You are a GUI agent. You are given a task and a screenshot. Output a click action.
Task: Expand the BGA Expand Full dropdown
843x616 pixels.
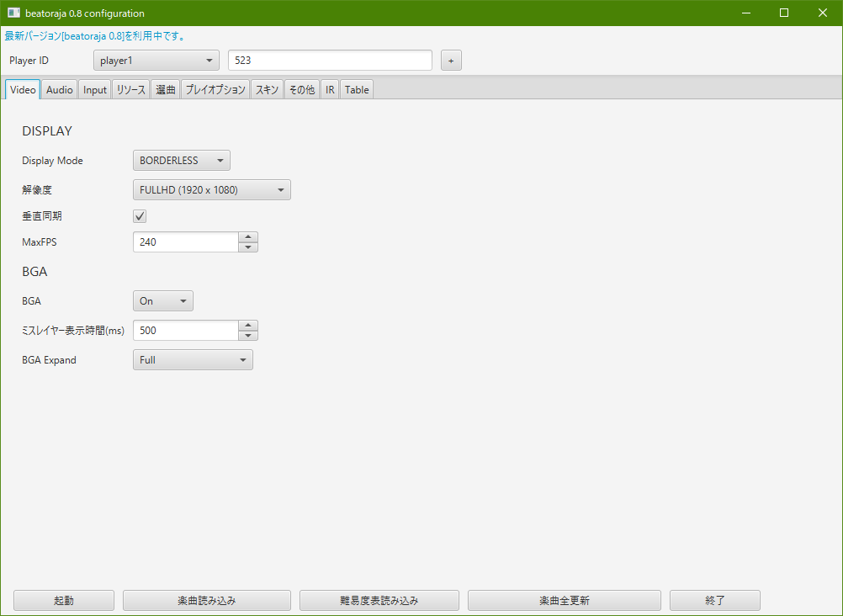coord(193,360)
